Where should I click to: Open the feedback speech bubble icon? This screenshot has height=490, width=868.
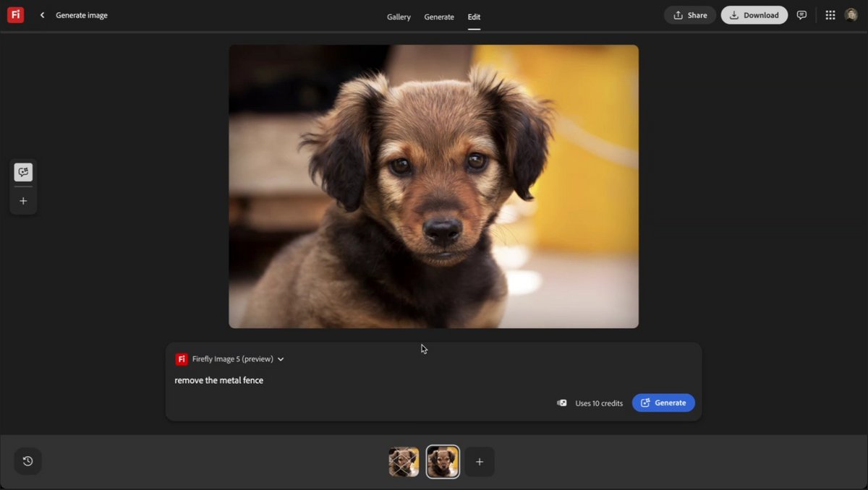click(801, 14)
